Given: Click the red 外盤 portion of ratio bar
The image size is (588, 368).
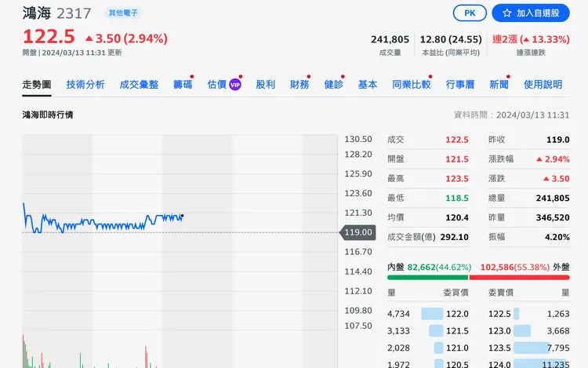Looking at the screenshot, I should click(519, 278).
